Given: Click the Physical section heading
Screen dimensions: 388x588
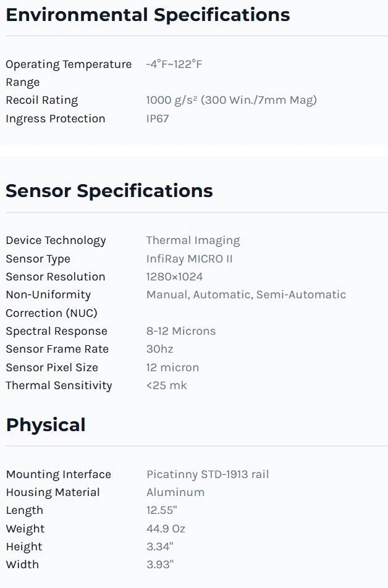Looking at the screenshot, I should pos(46,425).
